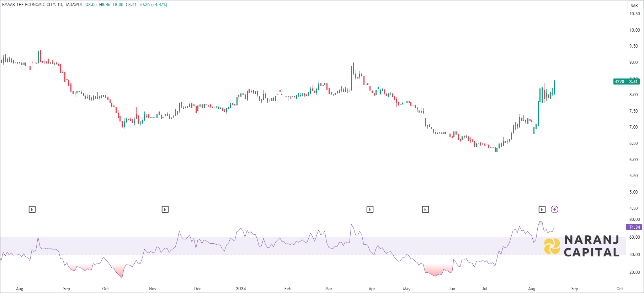Click the 10.00 price axis label
The width and height of the screenshot is (644, 293).
tap(634, 30)
